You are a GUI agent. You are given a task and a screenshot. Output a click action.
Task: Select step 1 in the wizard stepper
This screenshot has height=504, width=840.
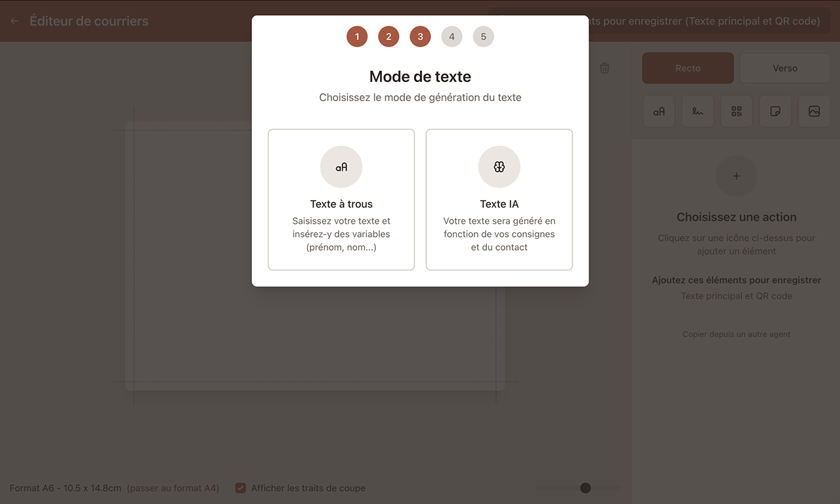(x=357, y=36)
